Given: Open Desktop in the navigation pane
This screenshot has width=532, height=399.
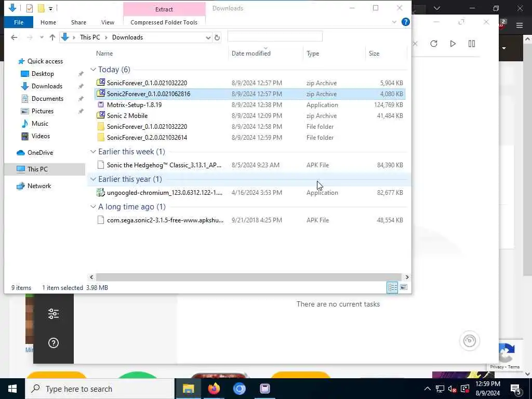Looking at the screenshot, I should coord(43,74).
